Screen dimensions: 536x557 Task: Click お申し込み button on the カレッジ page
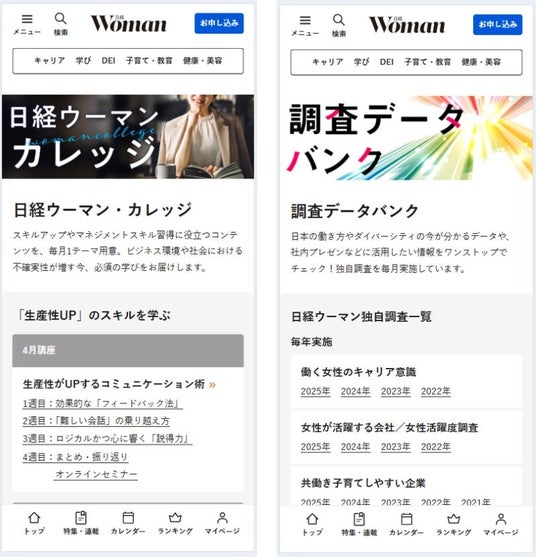[x=219, y=23]
